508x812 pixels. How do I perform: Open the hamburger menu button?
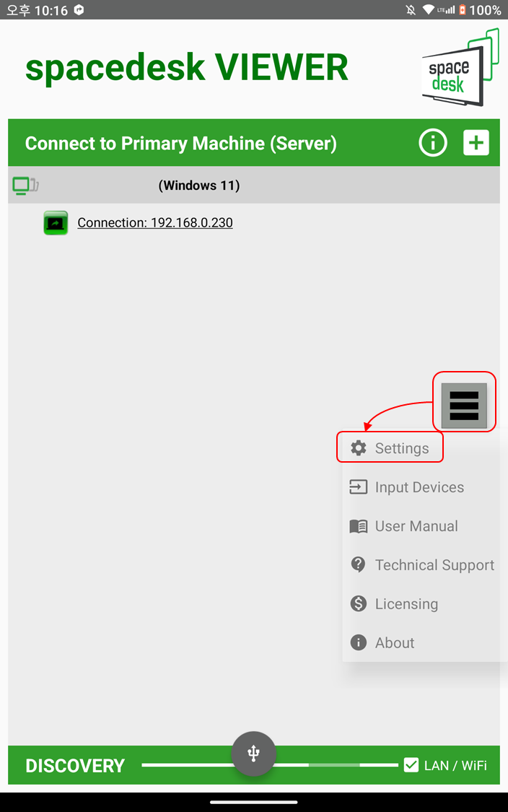(464, 406)
